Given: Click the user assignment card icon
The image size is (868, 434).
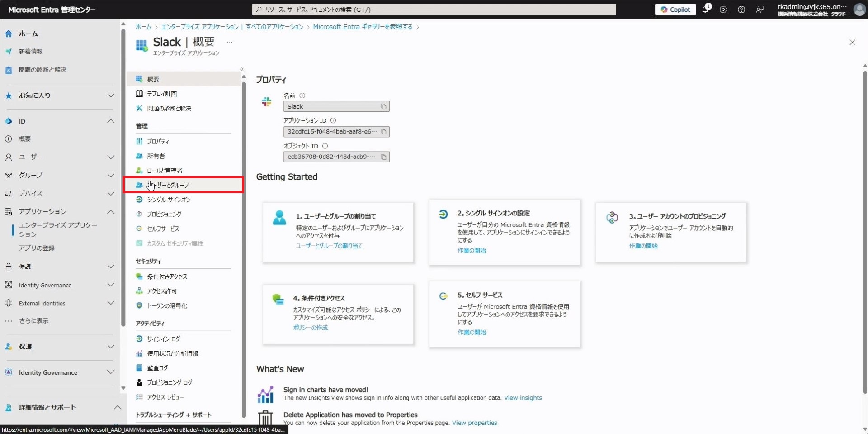Looking at the screenshot, I should click(279, 218).
